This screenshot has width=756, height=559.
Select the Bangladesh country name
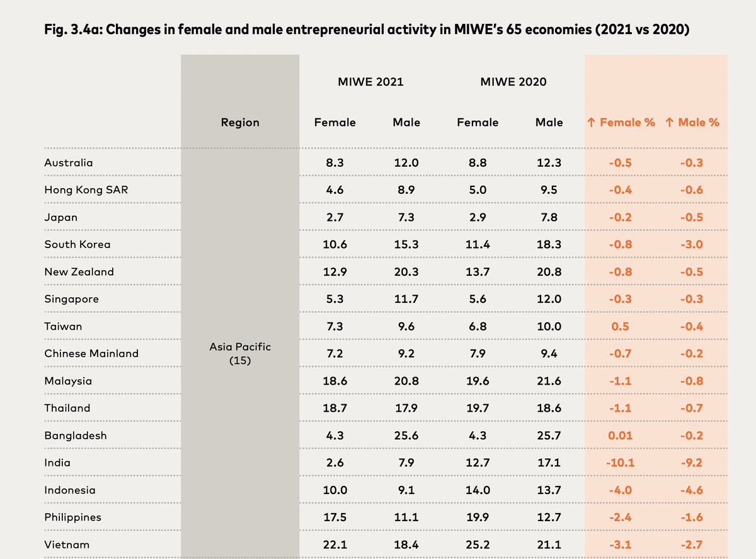tap(76, 436)
